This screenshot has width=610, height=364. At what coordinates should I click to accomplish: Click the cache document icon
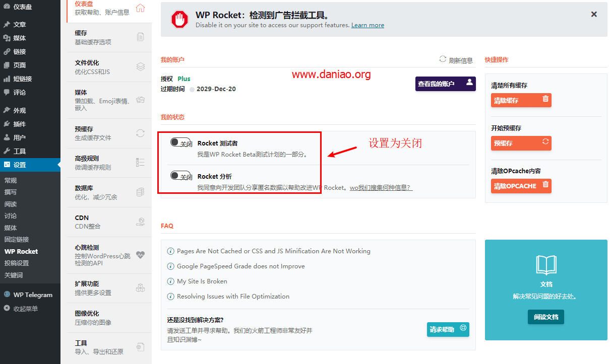point(141,37)
